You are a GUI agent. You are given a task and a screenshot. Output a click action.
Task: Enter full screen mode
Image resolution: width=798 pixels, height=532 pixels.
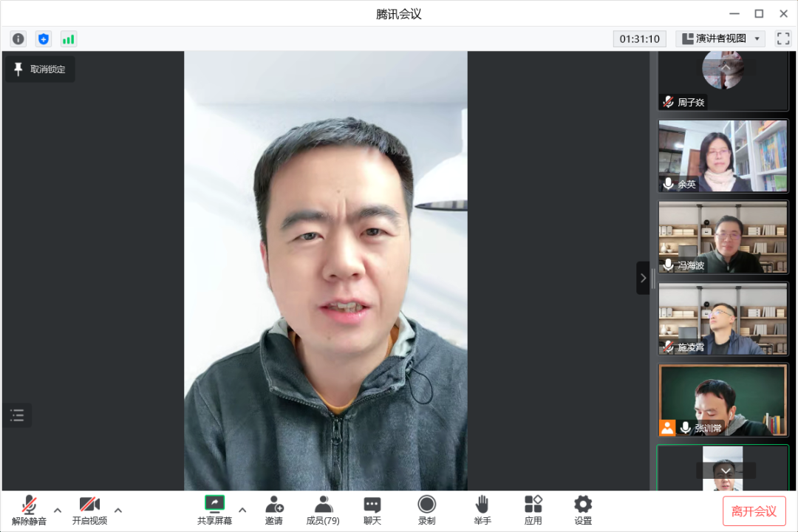(x=783, y=39)
